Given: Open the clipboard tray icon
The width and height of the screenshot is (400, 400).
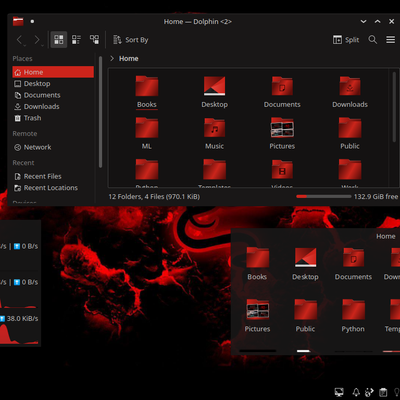Looking at the screenshot, I should pyautogui.click(x=383, y=392).
